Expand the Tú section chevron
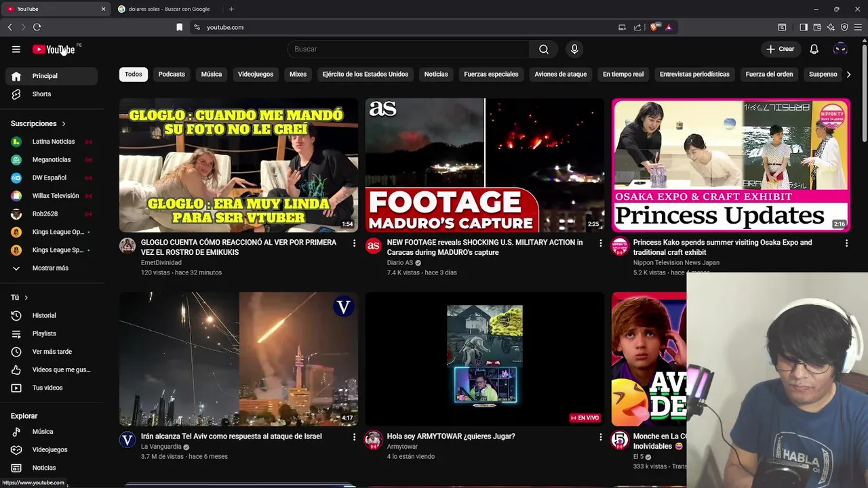868x488 pixels. click(26, 298)
